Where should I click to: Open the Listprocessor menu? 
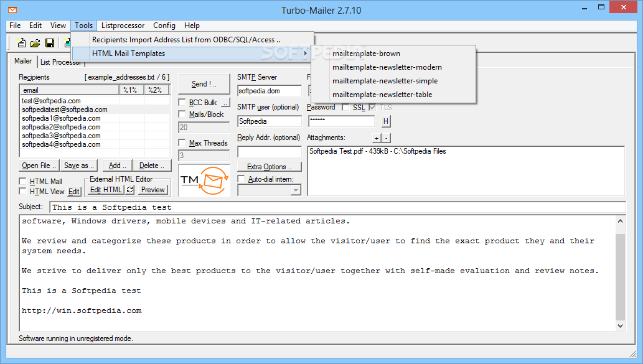[x=123, y=26]
